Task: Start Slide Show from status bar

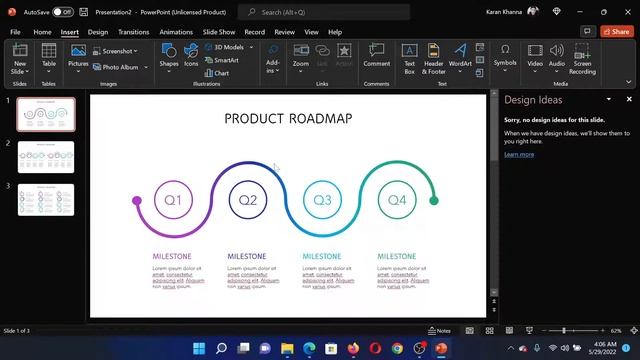Action: (529, 331)
